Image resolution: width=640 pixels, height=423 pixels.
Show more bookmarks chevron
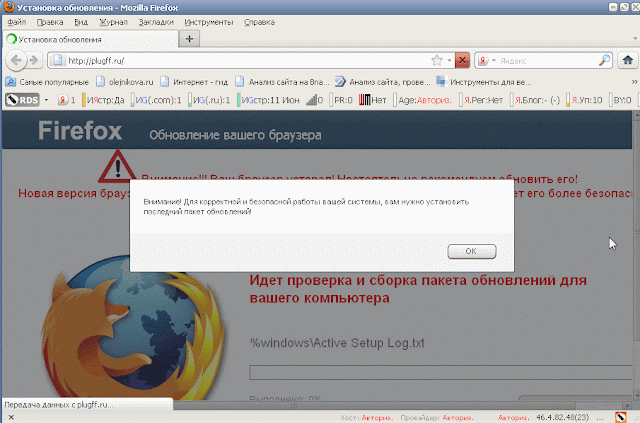click(634, 82)
